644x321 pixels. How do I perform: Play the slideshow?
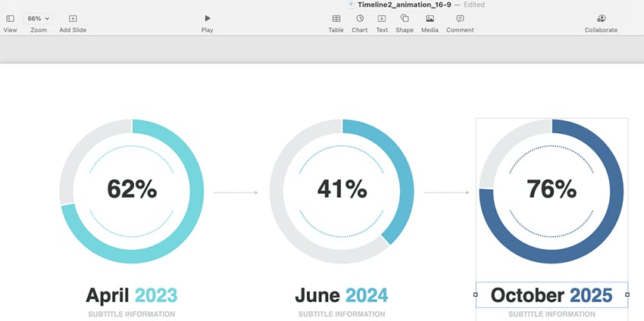pos(207,18)
